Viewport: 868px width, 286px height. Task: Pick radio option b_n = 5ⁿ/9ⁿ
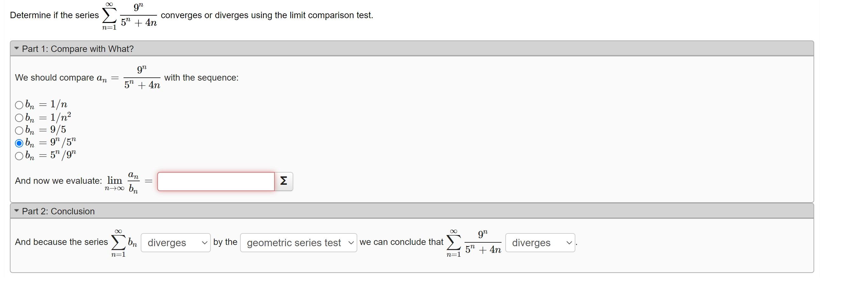19,156
